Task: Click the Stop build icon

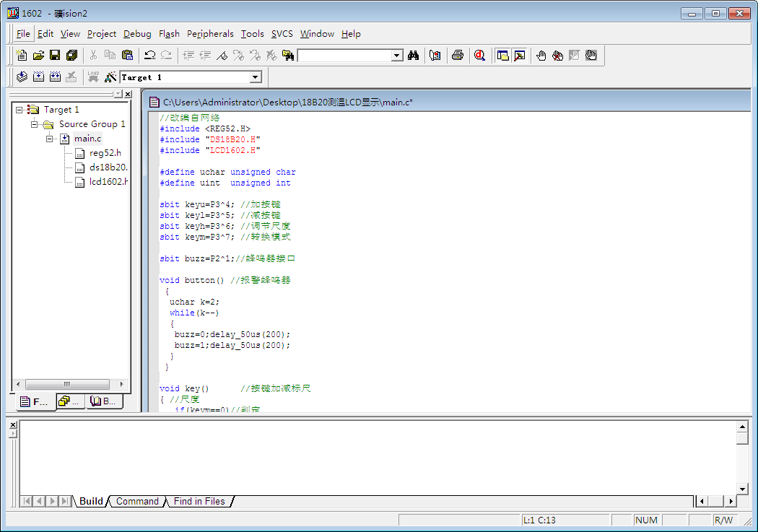Action: [x=71, y=77]
